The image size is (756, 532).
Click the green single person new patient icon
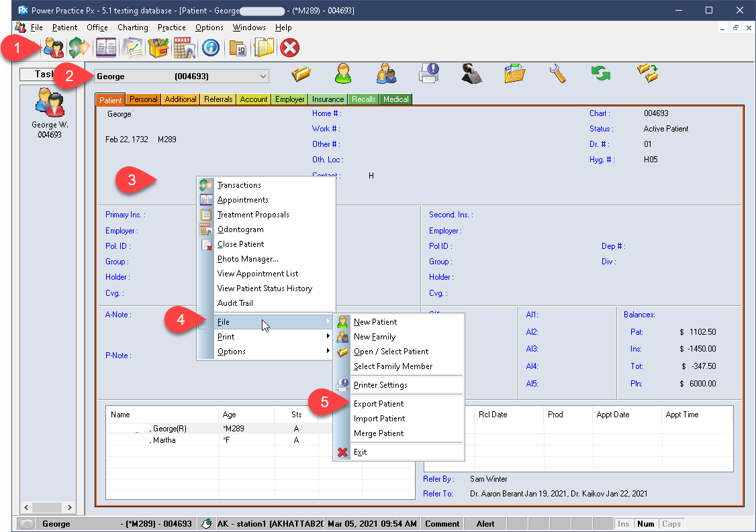click(343, 74)
